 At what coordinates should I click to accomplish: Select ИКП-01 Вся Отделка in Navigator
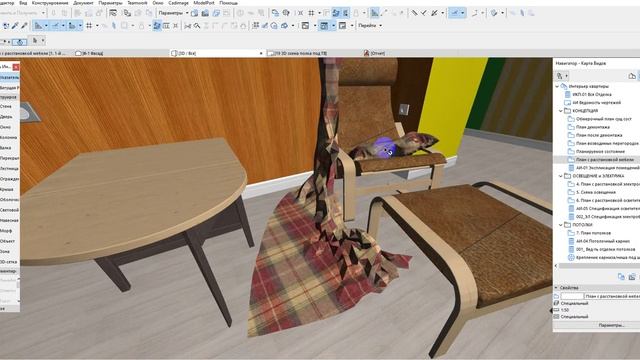(x=591, y=95)
